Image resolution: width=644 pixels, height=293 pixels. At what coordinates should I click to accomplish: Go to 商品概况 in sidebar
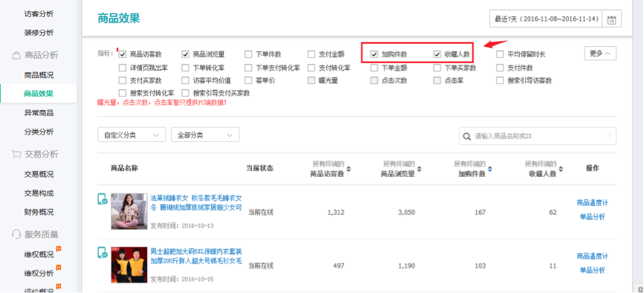39,75
